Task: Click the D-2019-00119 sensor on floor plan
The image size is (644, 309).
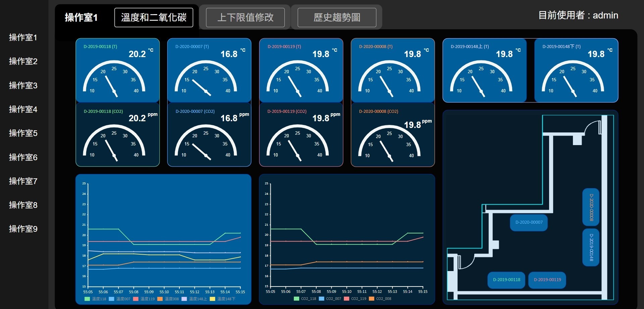Action: pos(547,280)
